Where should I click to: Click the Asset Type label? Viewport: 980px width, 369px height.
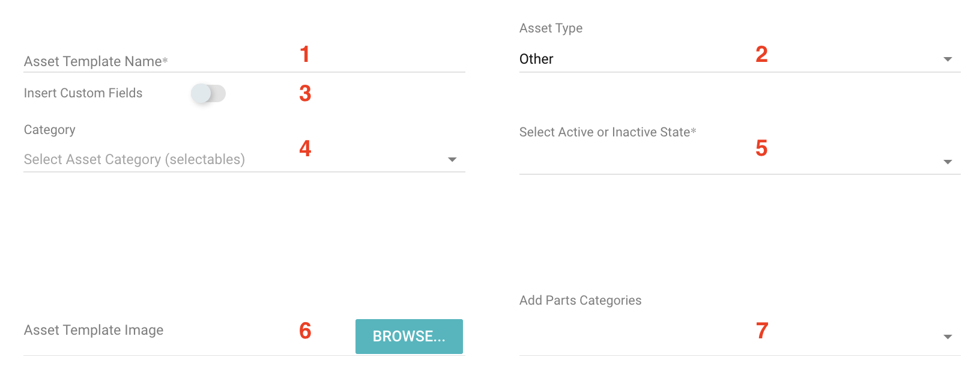click(x=551, y=28)
